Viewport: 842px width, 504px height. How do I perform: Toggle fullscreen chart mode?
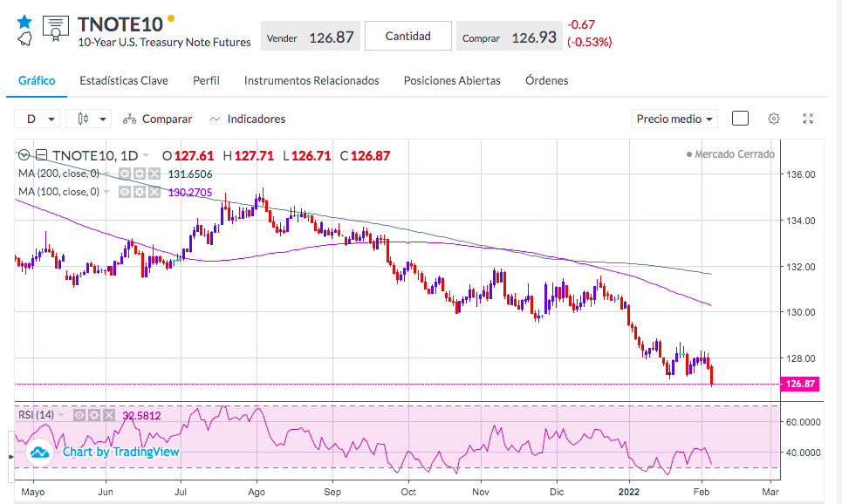808,119
